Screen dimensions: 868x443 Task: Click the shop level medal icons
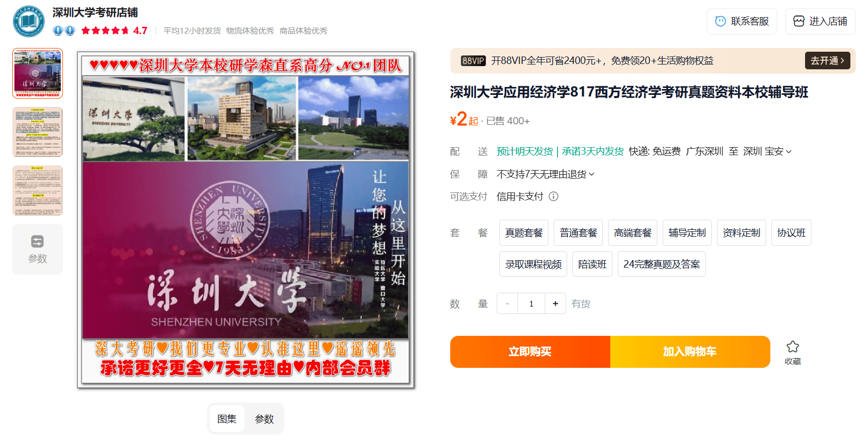click(64, 30)
